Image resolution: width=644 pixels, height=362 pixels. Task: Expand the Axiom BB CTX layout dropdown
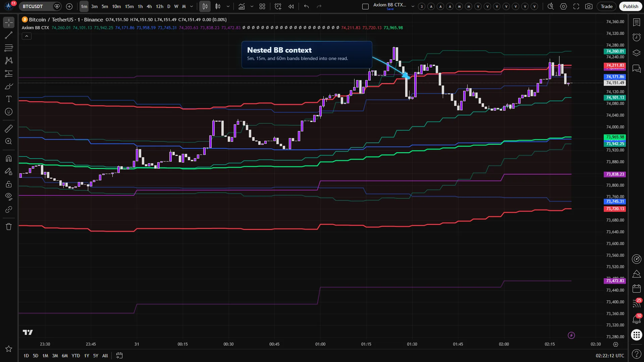413,6
